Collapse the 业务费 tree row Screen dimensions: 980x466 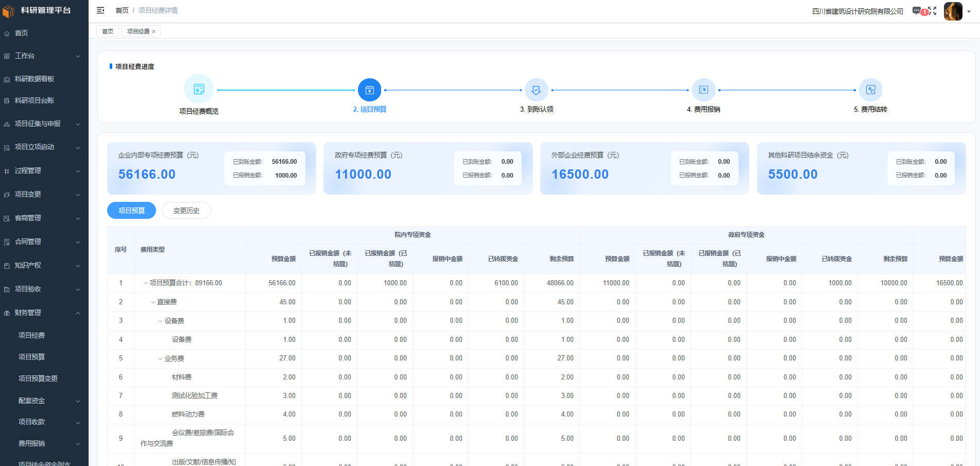coord(160,359)
